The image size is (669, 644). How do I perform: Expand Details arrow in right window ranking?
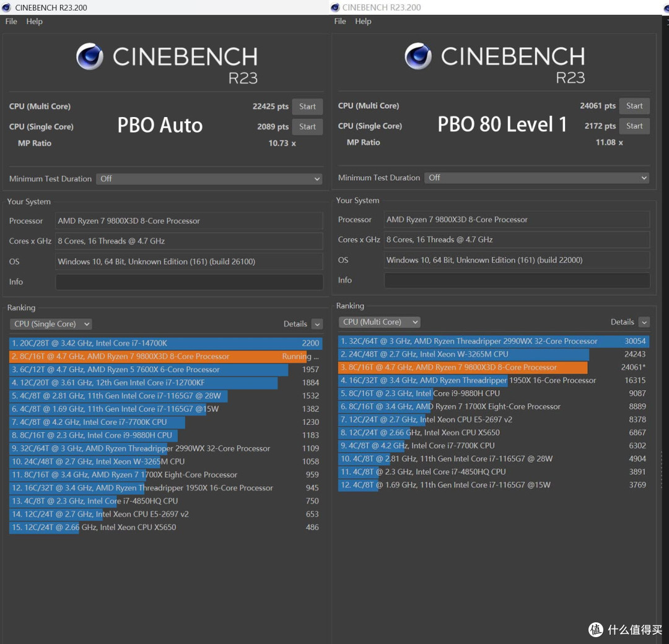pos(644,322)
